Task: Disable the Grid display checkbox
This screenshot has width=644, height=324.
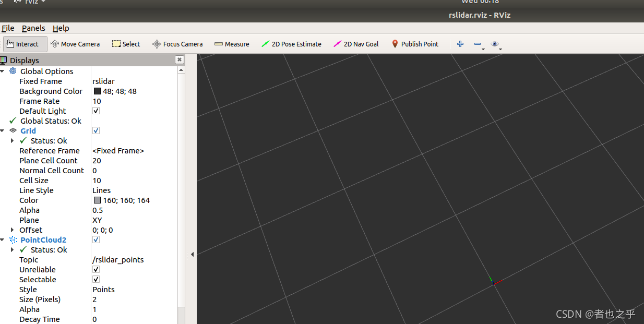Action: click(96, 130)
